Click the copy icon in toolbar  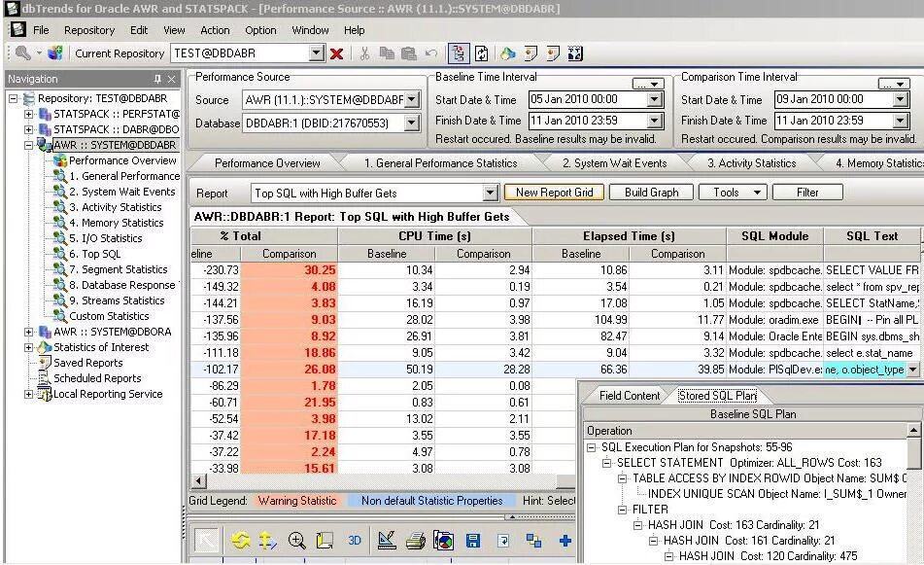[387, 53]
